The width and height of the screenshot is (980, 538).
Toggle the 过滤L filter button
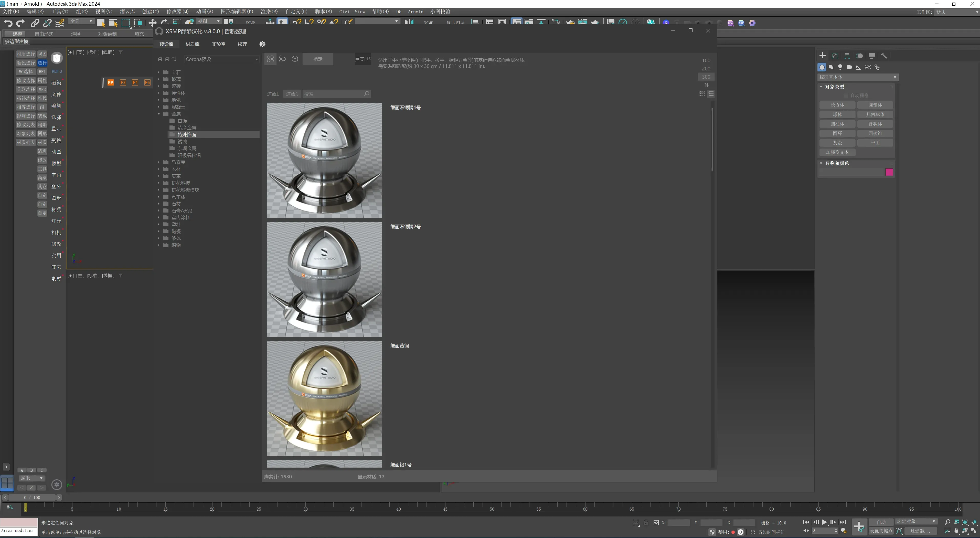272,94
